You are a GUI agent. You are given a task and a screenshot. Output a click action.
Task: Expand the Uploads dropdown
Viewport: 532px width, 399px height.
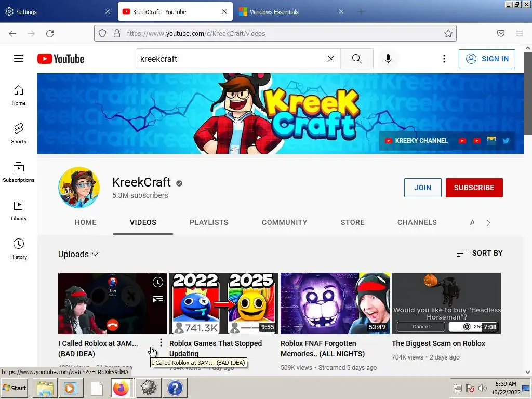(78, 254)
